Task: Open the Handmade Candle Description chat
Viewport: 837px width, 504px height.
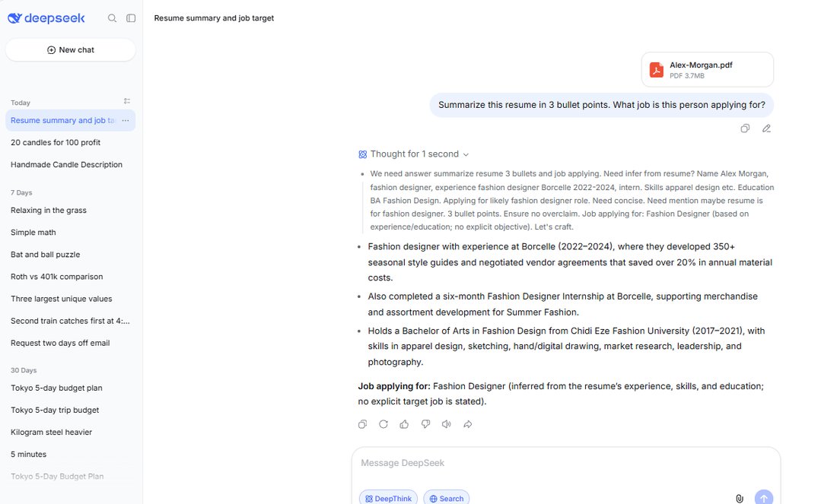Action: pos(71,165)
